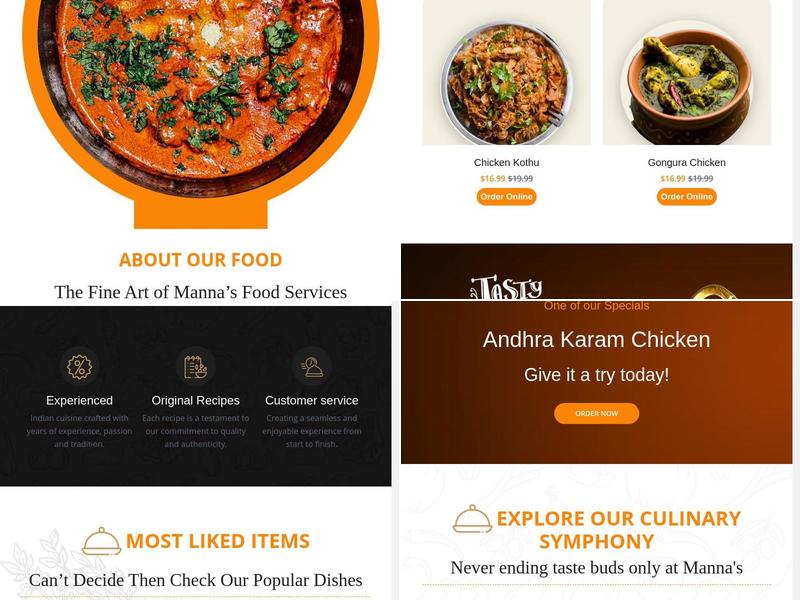
Task: Click the Experienced percent badge icon
Action: (79, 366)
